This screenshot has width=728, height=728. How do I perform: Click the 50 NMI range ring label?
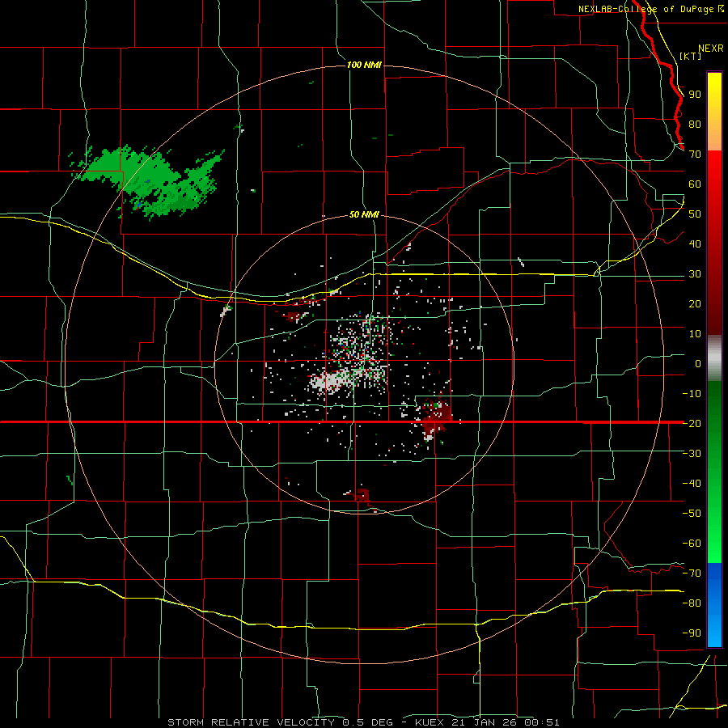(364, 214)
